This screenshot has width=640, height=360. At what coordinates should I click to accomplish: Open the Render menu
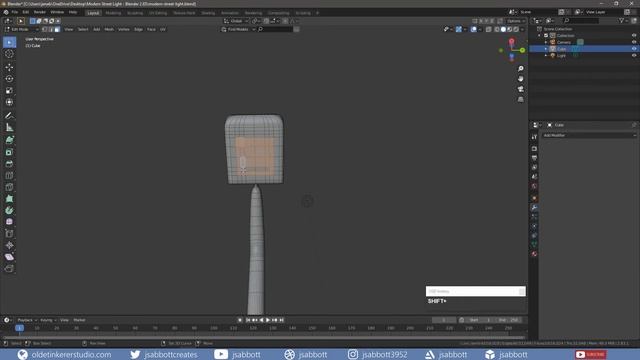click(40, 12)
